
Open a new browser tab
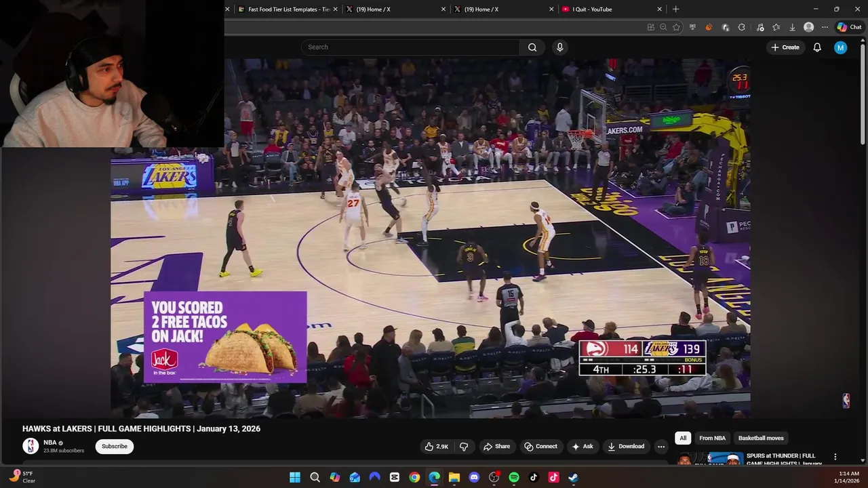675,9
